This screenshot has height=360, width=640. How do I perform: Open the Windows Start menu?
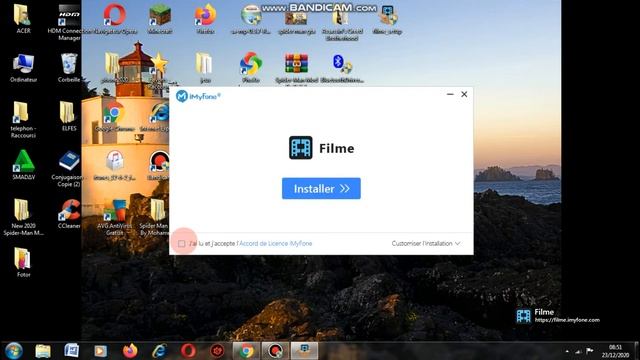tap(14, 351)
